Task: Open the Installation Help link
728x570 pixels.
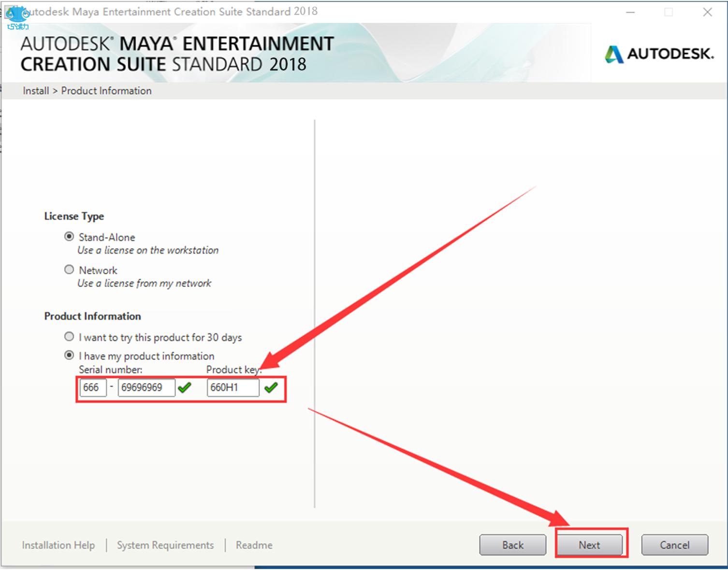Action: 58,545
